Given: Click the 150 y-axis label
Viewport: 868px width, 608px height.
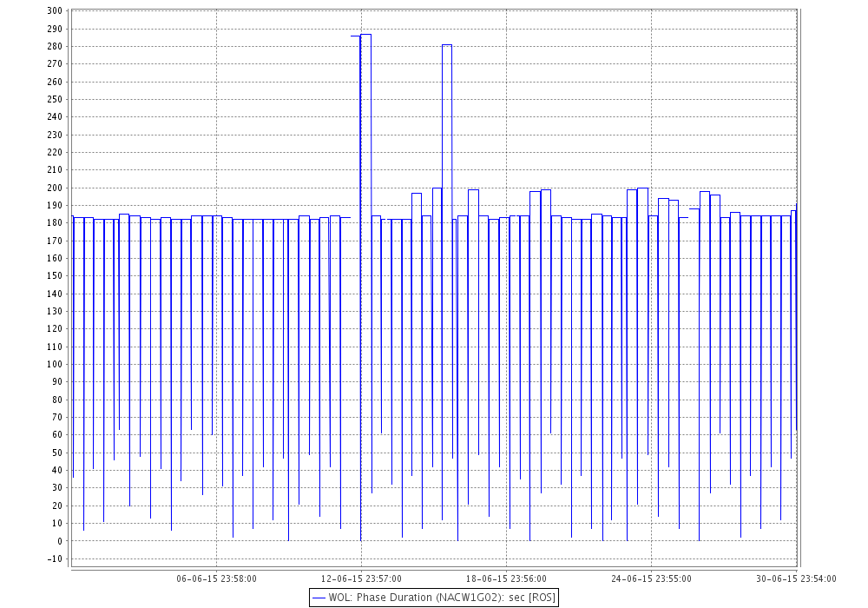Looking at the screenshot, I should click(55, 275).
